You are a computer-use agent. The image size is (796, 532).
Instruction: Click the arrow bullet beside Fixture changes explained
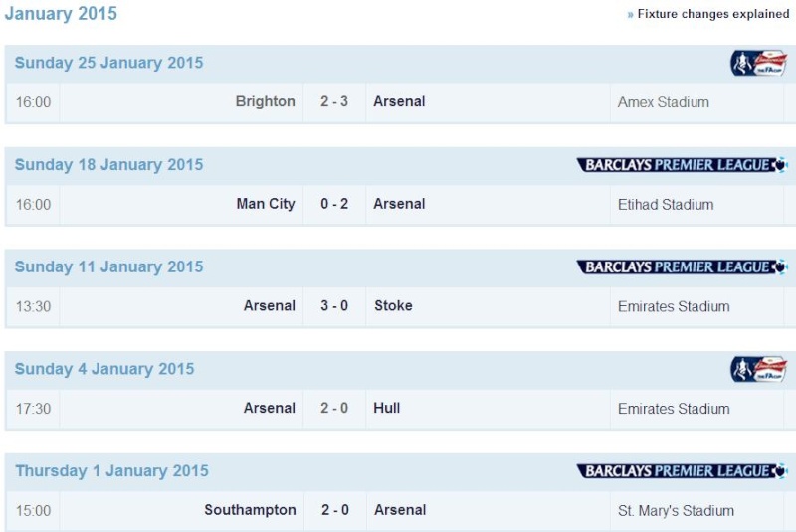pyautogui.click(x=630, y=15)
